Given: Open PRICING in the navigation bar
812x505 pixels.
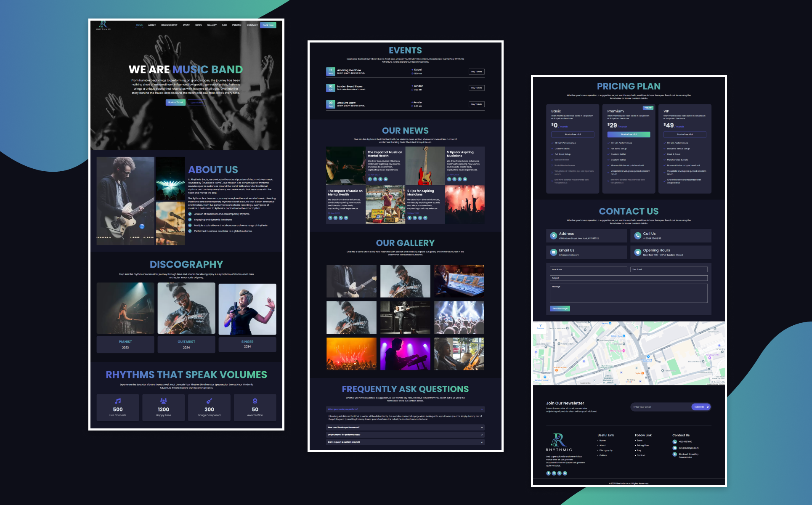Looking at the screenshot, I should 236,25.
